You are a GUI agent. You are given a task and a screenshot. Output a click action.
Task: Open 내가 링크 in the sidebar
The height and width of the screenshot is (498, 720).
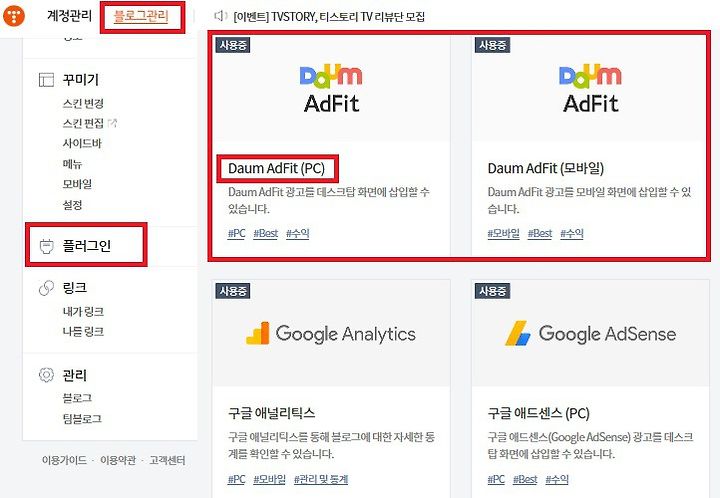pyautogui.click(x=83, y=312)
